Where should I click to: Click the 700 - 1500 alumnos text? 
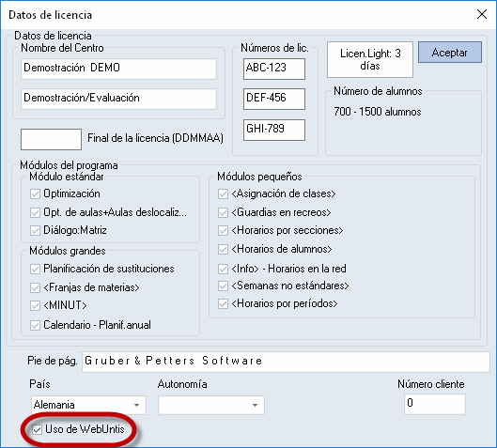(378, 112)
